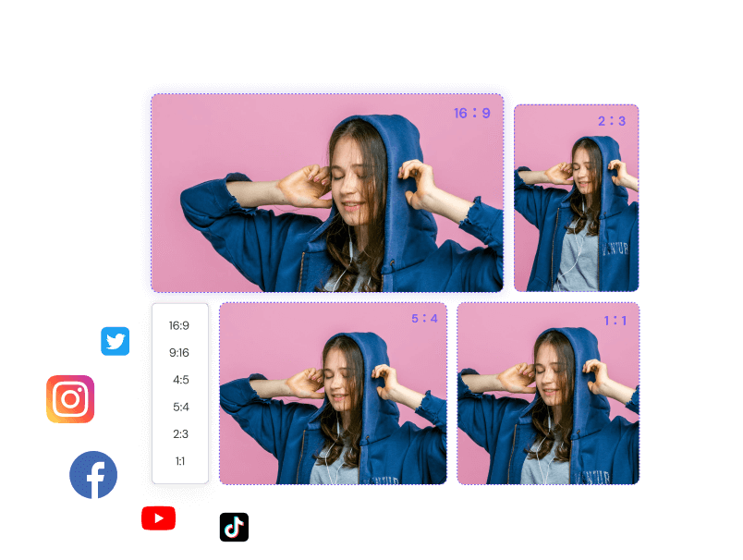This screenshot has width=743, height=560.
Task: Click the YouTube play icon
Action: point(158,518)
